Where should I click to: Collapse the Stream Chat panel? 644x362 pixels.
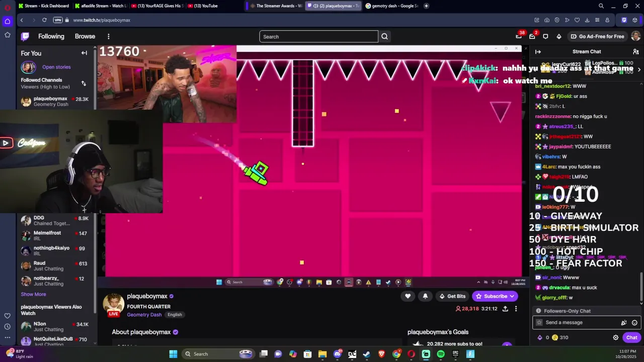coord(538,51)
